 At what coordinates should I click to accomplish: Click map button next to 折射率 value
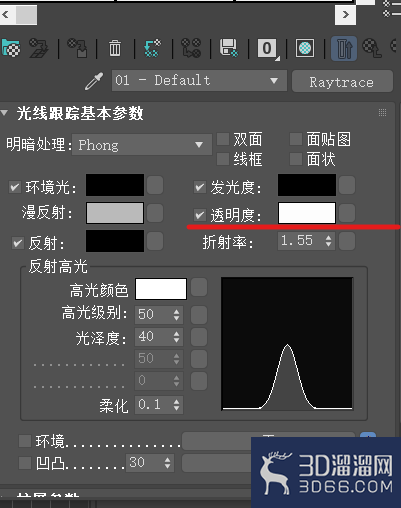click(347, 241)
